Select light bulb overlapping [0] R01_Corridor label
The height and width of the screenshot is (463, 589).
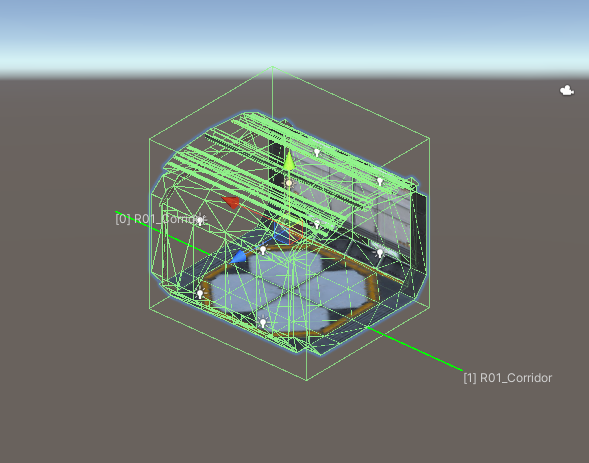tap(200, 220)
